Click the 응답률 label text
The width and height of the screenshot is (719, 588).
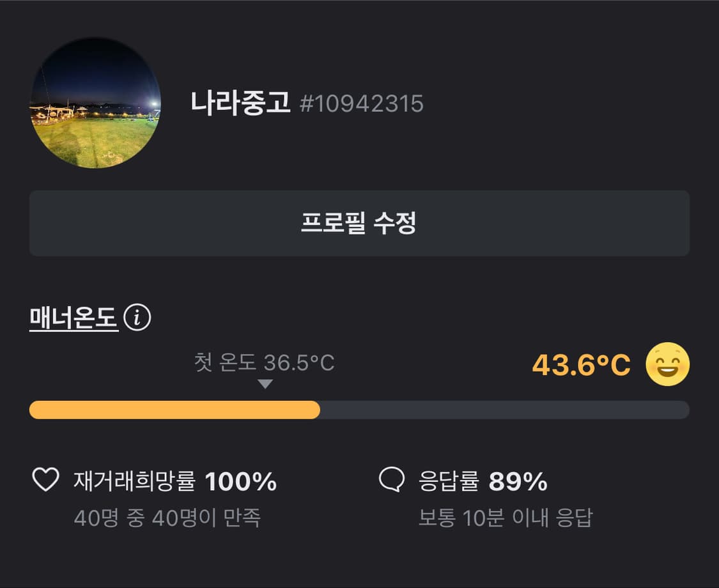pyautogui.click(x=449, y=481)
